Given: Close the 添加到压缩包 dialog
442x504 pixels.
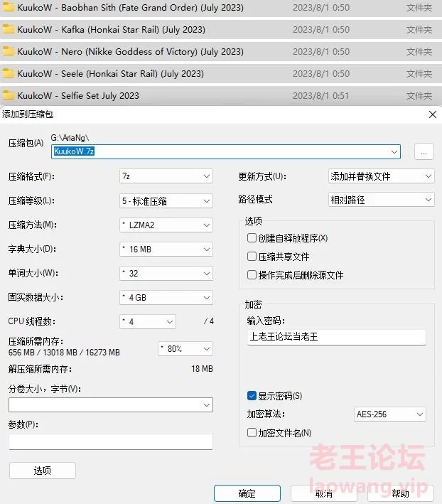Looking at the screenshot, I should click(433, 114).
